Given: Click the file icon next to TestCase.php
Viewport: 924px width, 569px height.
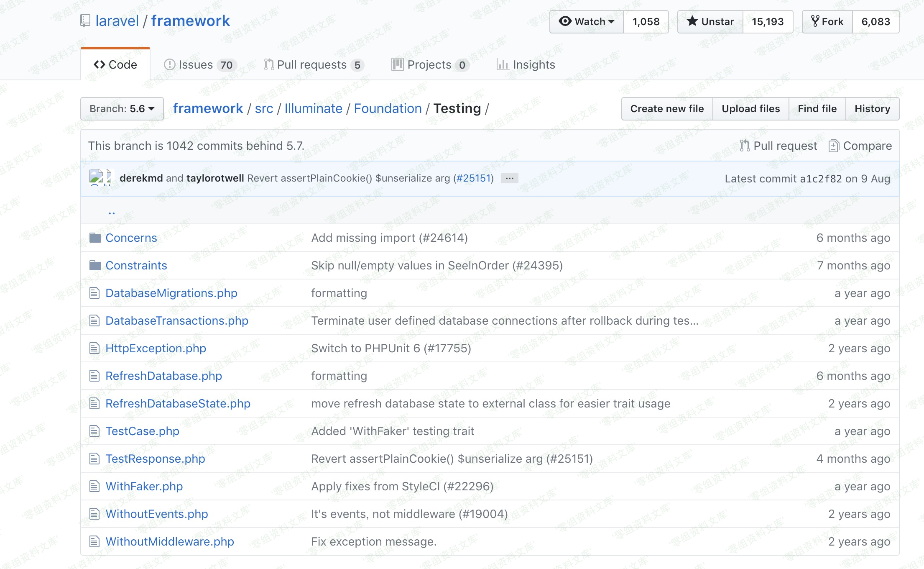Looking at the screenshot, I should (x=94, y=431).
